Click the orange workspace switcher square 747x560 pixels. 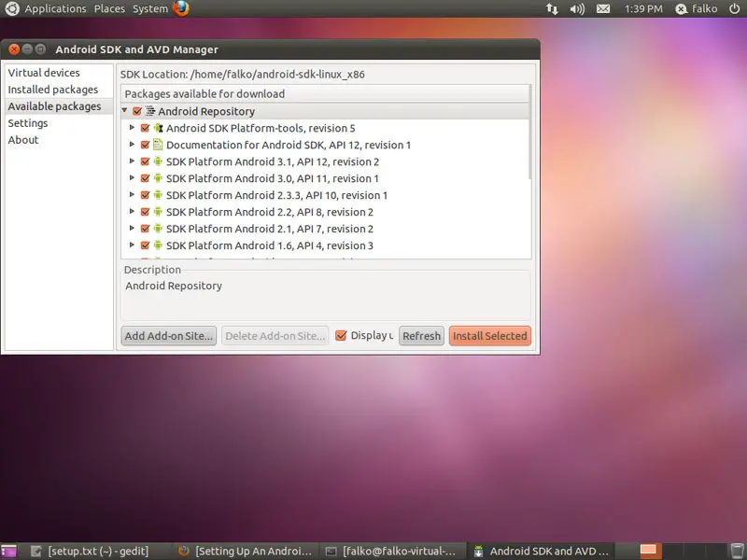[x=648, y=551]
